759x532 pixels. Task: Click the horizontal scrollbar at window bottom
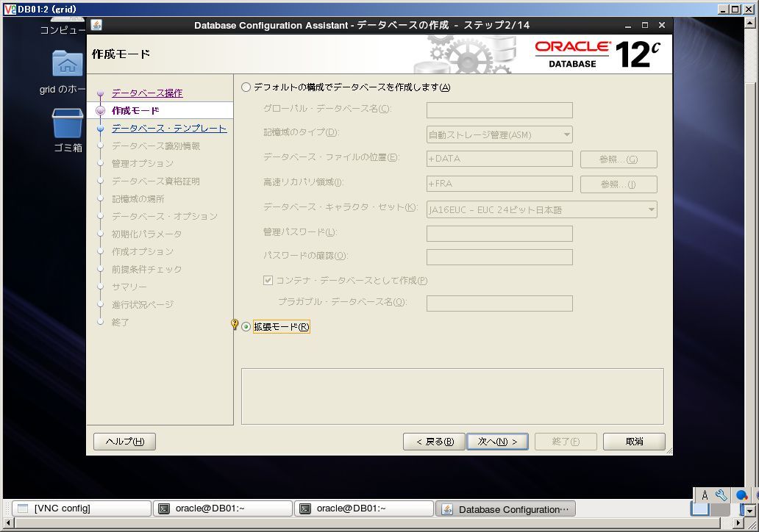[x=369, y=522]
